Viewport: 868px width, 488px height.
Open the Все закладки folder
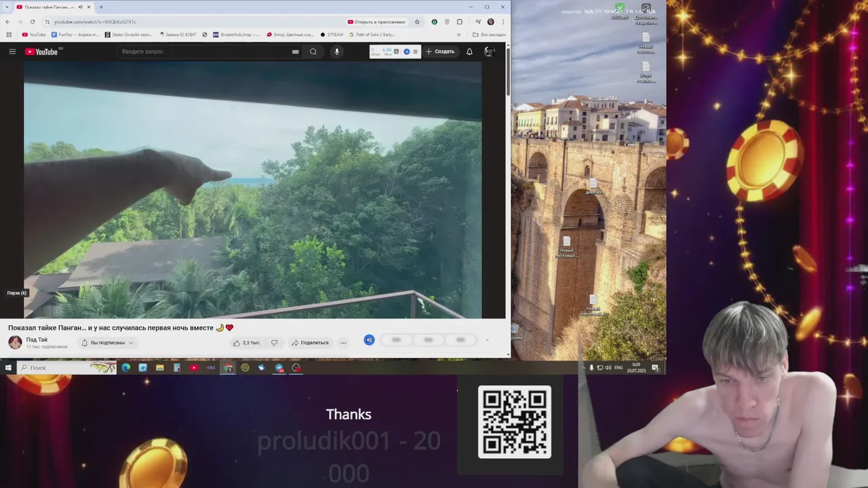coord(489,35)
